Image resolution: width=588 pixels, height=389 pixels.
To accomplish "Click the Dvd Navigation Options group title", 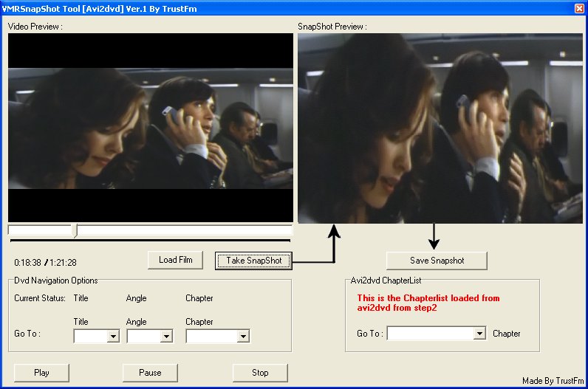I will pos(56,280).
